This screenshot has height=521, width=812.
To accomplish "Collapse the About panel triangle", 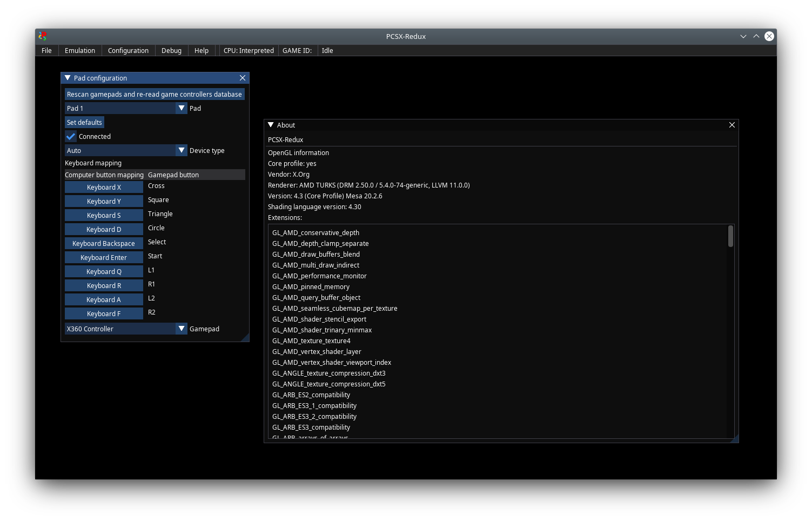I will pyautogui.click(x=271, y=125).
